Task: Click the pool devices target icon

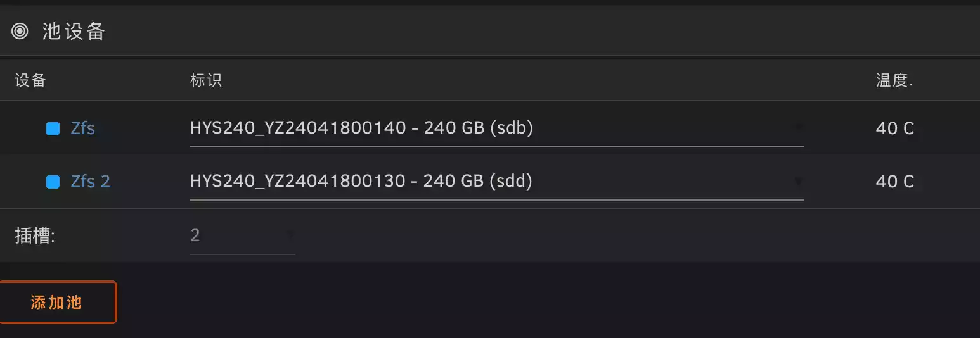Action: tap(20, 31)
